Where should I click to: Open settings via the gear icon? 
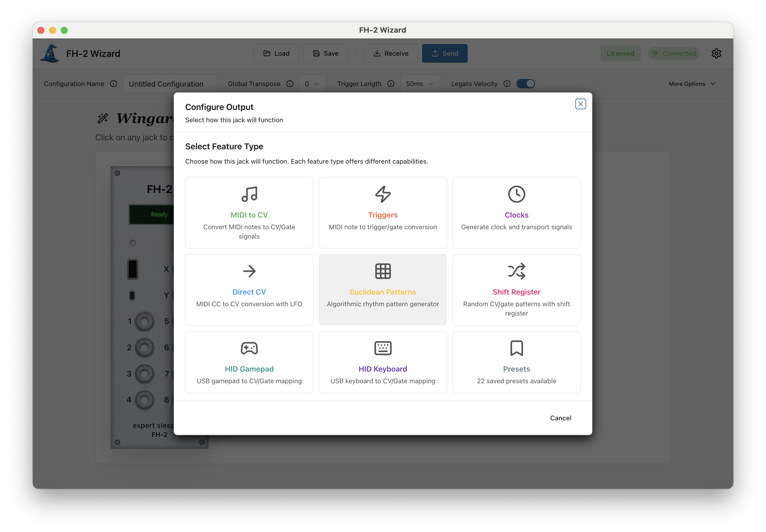point(716,53)
